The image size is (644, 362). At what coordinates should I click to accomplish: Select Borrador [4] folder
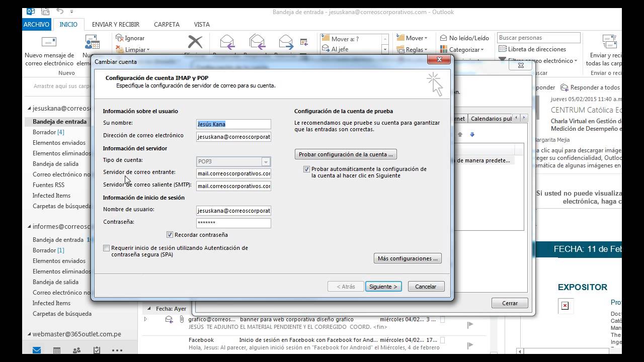pos(48,132)
